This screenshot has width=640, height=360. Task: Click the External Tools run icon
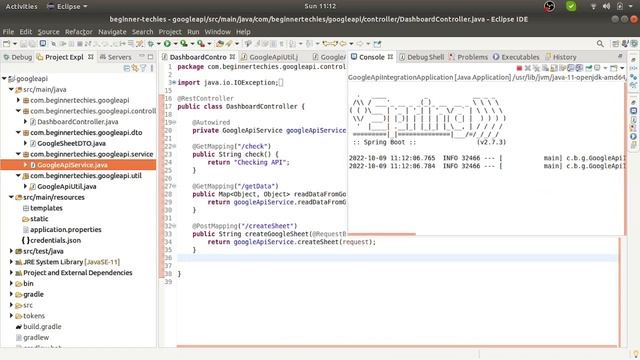click(x=201, y=44)
